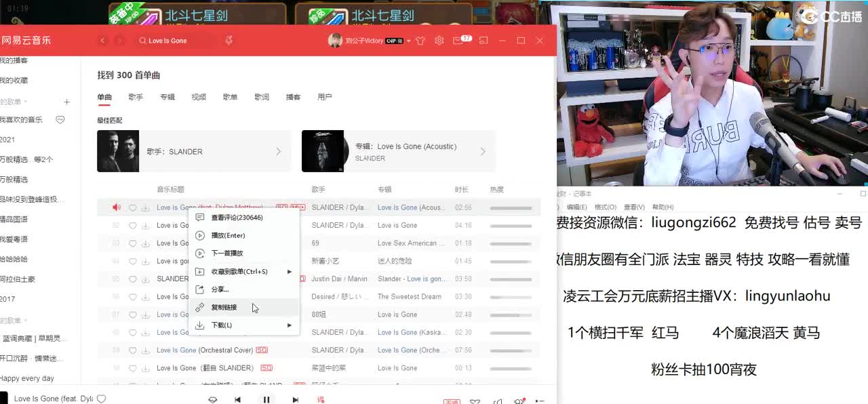868x404 pixels.
Task: Switch to 歌手 tab
Action: [x=136, y=97]
